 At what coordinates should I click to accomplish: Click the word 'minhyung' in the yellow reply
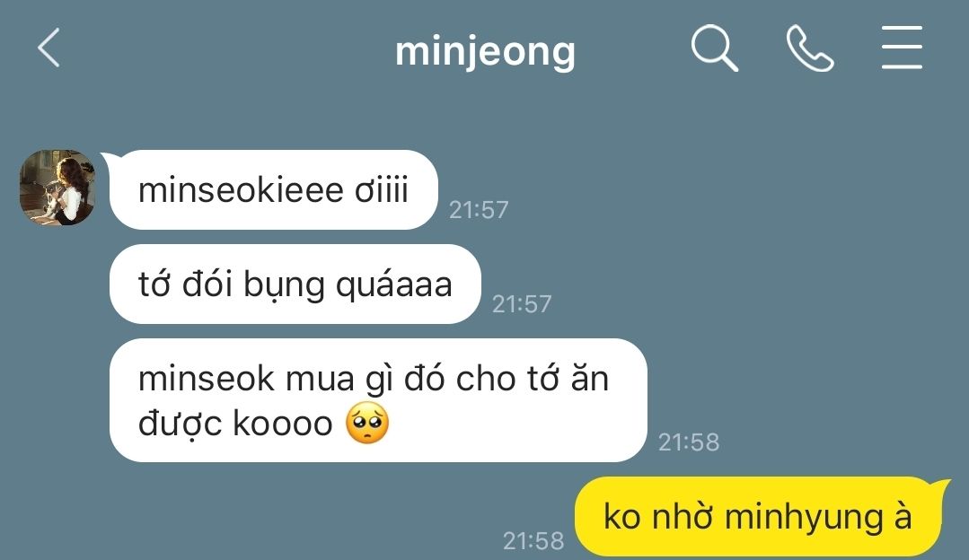pyautogui.click(x=804, y=519)
